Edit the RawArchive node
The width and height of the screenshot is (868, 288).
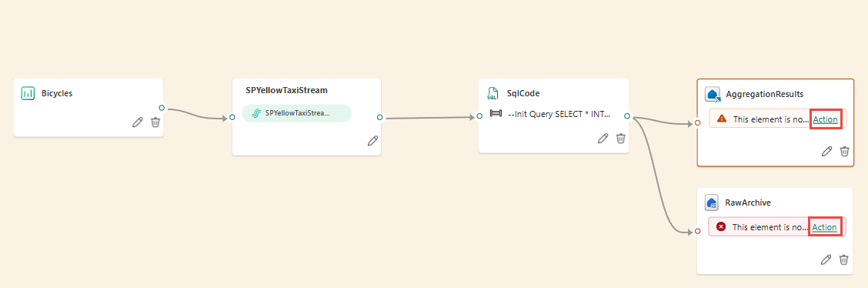coord(826,260)
